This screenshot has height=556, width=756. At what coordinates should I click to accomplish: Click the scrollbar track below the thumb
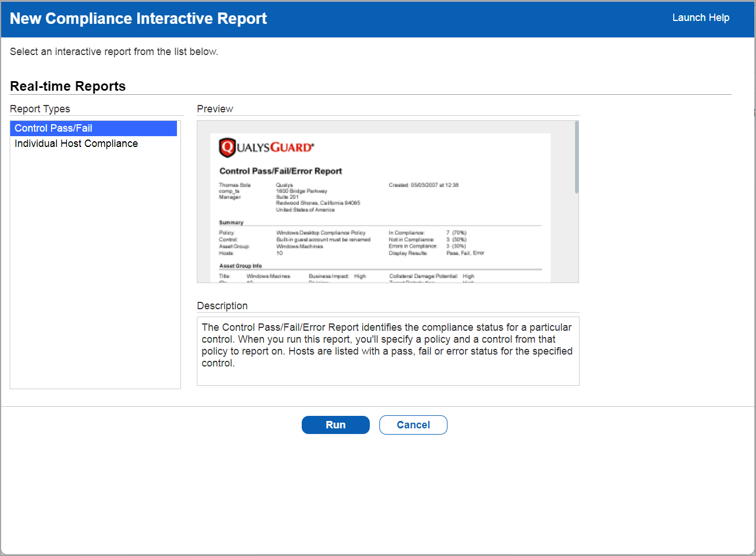[576, 238]
